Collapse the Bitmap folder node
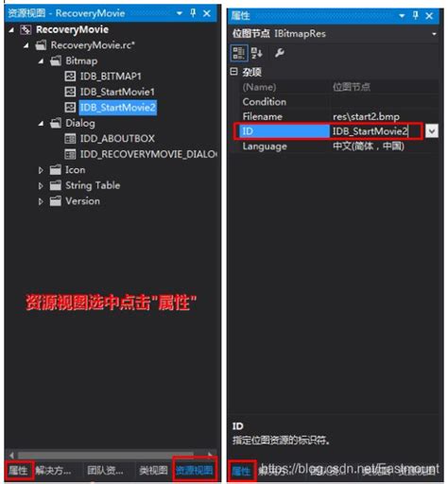This screenshot has width=448, height=484. (41, 60)
